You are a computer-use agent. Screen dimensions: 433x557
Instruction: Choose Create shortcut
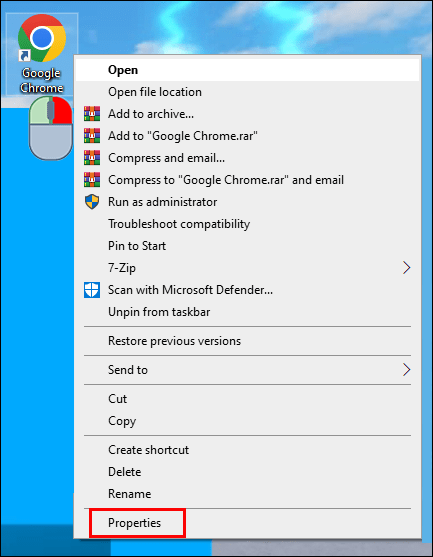(x=247, y=450)
